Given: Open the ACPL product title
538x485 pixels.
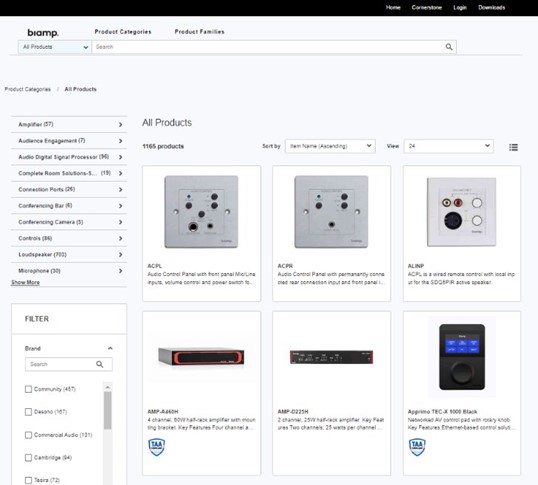Looking at the screenshot, I should coord(154,266).
